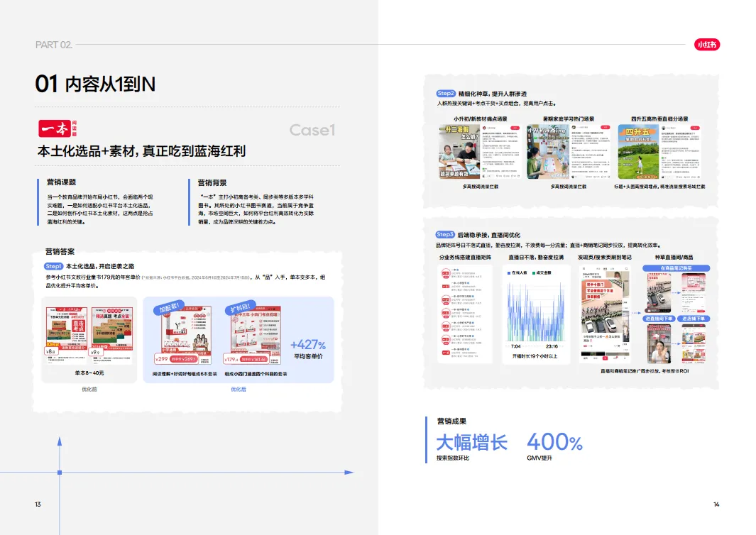Click the 400% GMV growth figure
The width and height of the screenshot is (756, 535).
click(554, 443)
